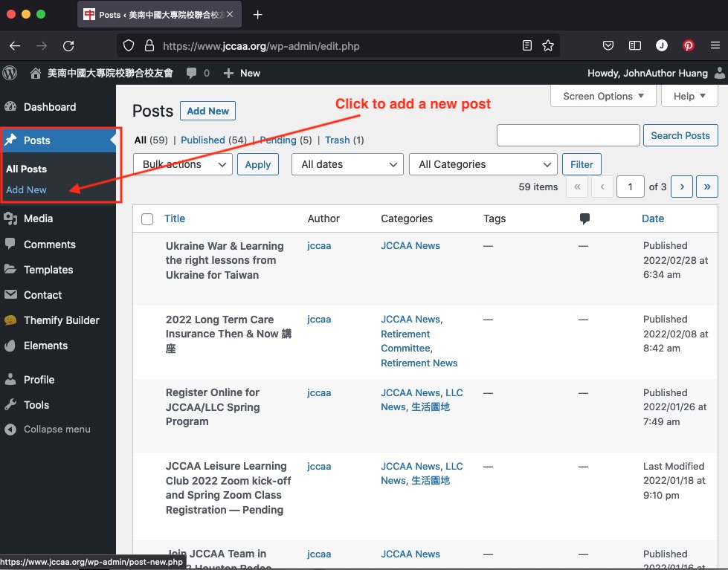Click the browser forward arrow
The height and width of the screenshot is (570, 728).
[x=42, y=45]
